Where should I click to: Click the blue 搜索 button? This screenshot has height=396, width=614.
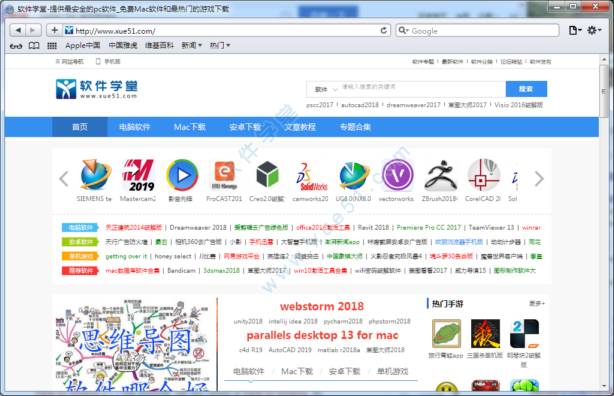(526, 89)
